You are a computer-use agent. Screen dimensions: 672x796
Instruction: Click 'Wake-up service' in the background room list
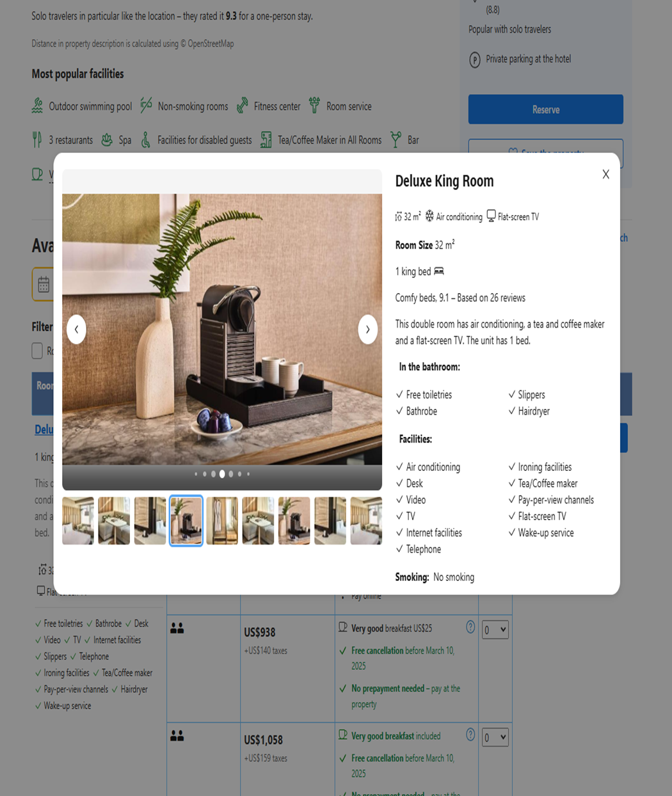point(67,706)
